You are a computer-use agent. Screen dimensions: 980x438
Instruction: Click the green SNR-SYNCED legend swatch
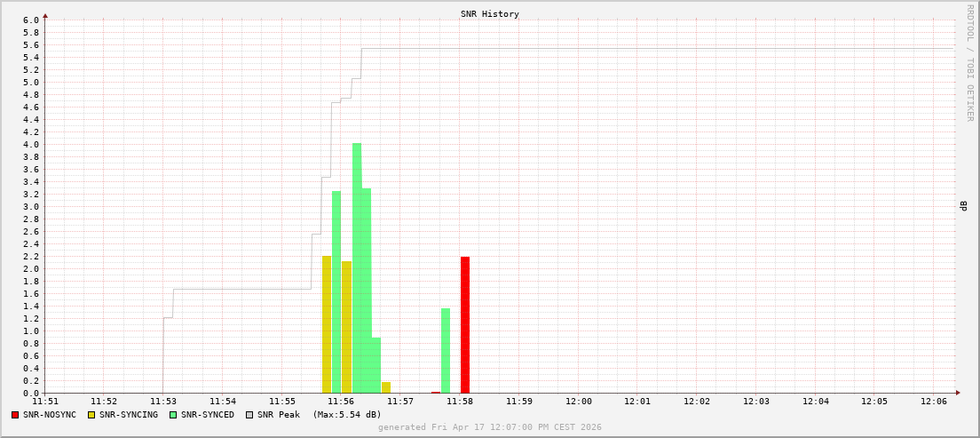pos(173,415)
